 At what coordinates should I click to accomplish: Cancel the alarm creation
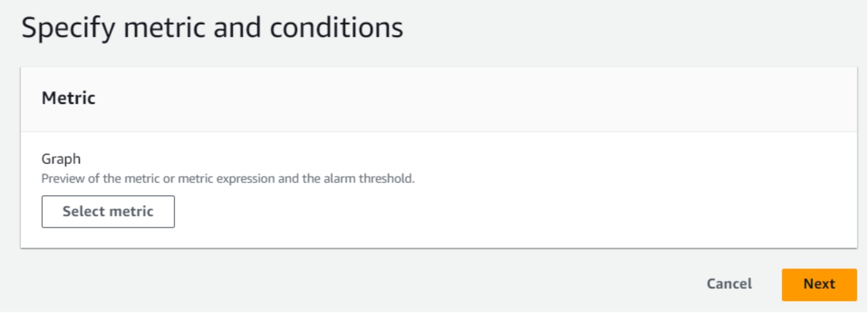tap(729, 284)
